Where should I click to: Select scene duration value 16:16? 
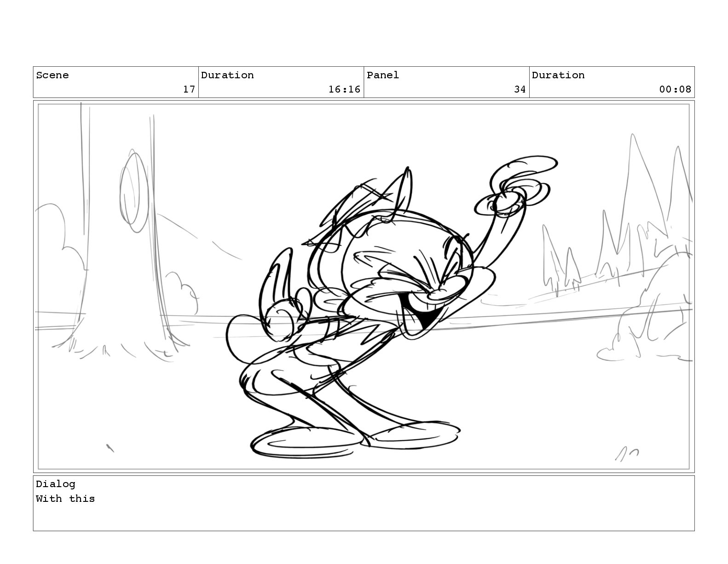click(x=344, y=89)
